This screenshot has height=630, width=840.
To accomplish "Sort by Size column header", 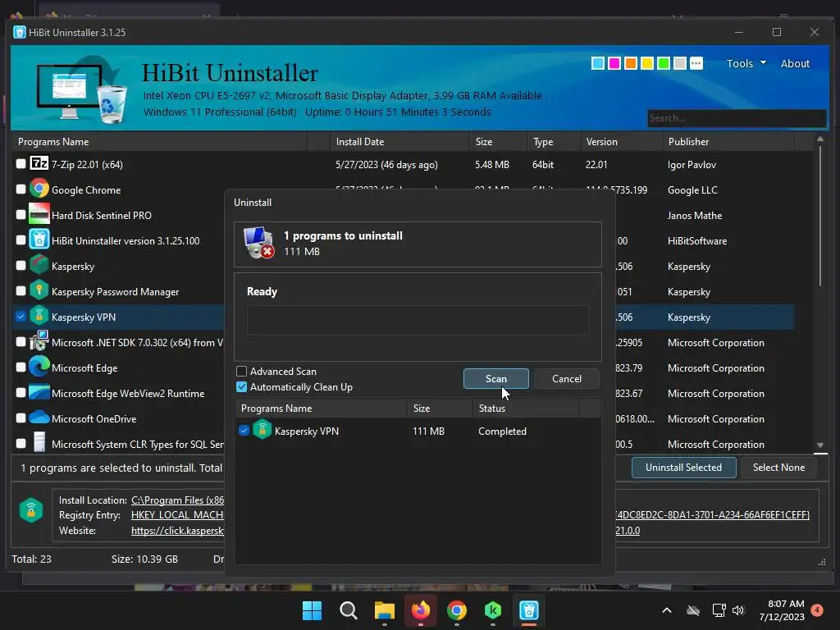I will click(498, 141).
